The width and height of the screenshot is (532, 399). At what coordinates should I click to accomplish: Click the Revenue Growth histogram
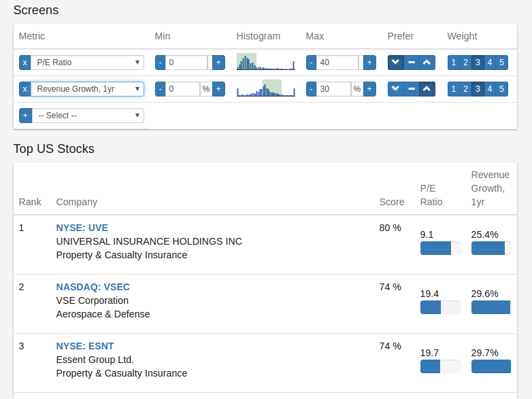coord(266,88)
